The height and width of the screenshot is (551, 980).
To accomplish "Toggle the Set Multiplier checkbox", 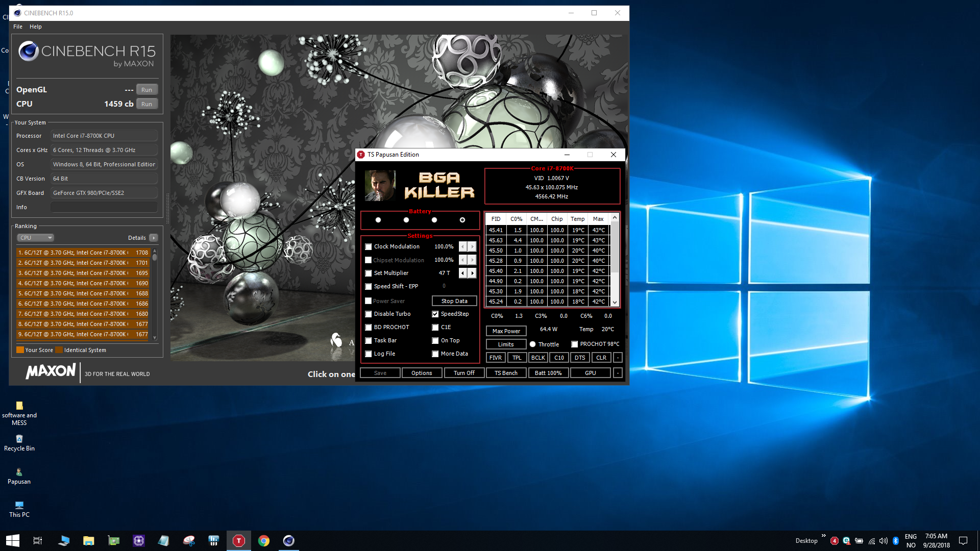I will click(x=368, y=273).
